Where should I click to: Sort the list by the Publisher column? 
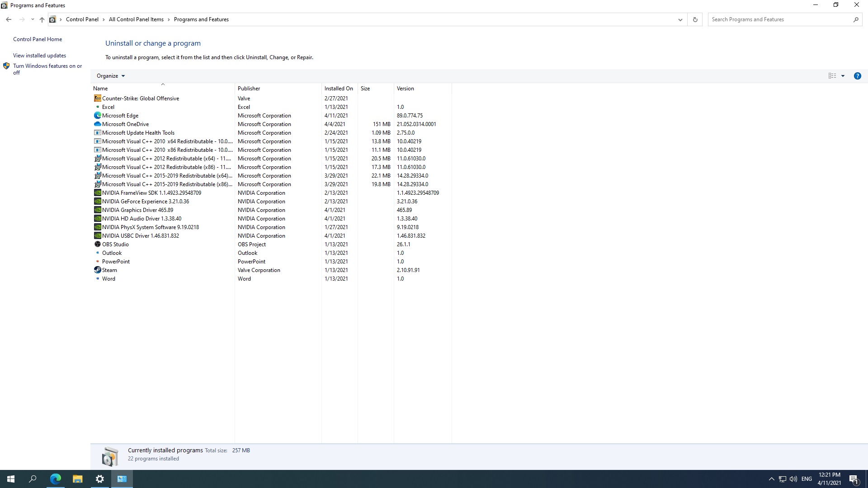[278, 88]
